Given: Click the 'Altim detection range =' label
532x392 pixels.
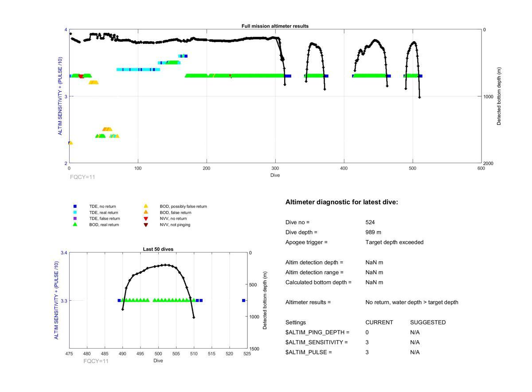Looking at the screenshot, I should click(314, 272).
